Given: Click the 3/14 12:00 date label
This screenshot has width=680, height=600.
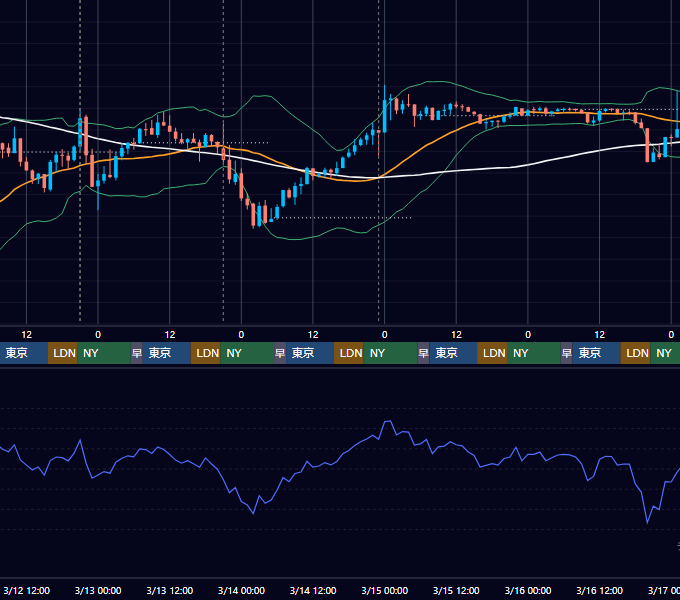Looking at the screenshot, I should coord(313,590).
